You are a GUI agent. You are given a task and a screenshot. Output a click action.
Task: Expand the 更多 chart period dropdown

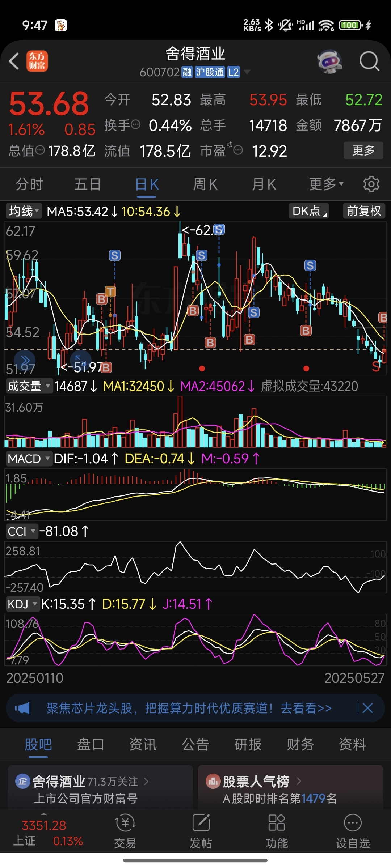click(x=326, y=184)
